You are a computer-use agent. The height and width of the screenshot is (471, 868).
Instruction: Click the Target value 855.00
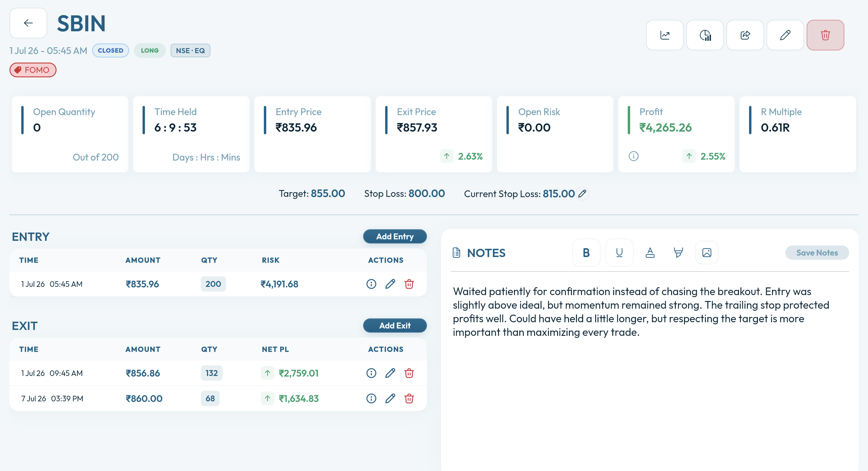coord(327,193)
